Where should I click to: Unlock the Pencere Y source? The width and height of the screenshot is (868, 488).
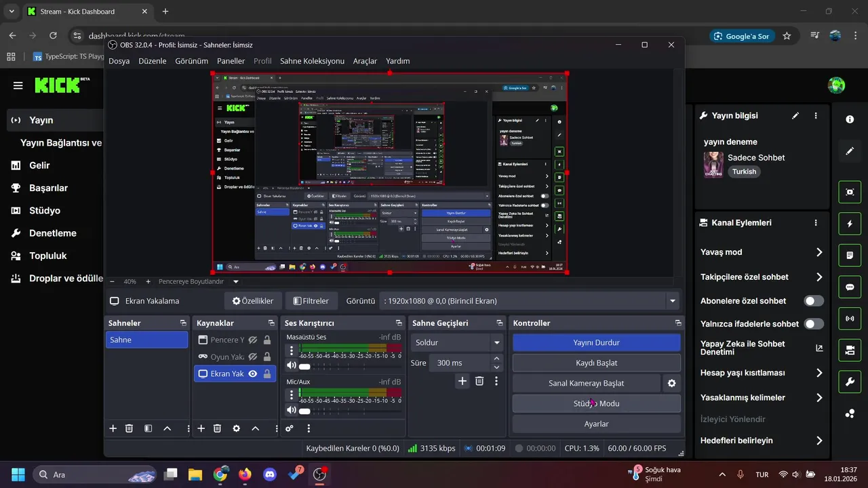pos(267,340)
